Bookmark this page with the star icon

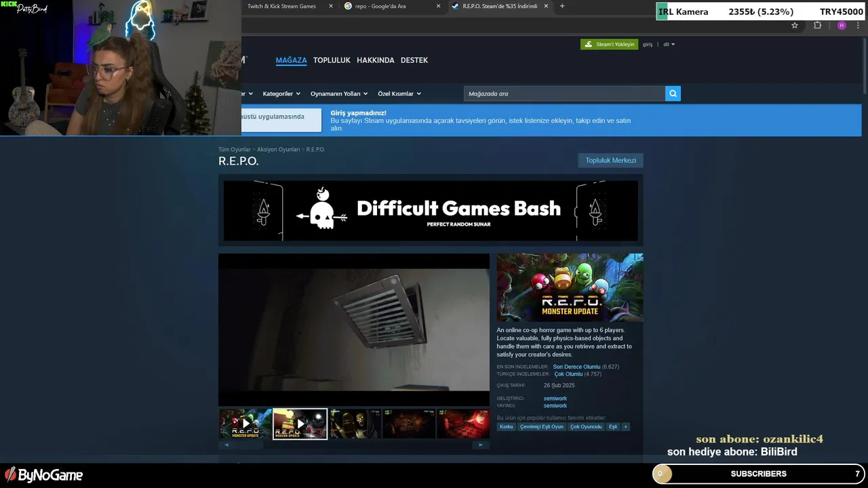pyautogui.click(x=795, y=25)
